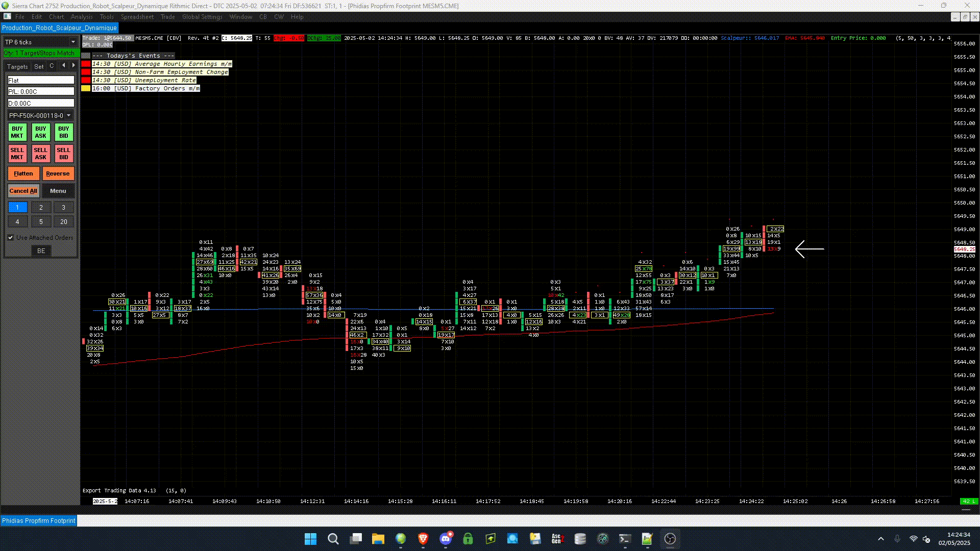Click the Cancel All button
Image resolution: width=980 pixels, height=551 pixels.
[23, 191]
